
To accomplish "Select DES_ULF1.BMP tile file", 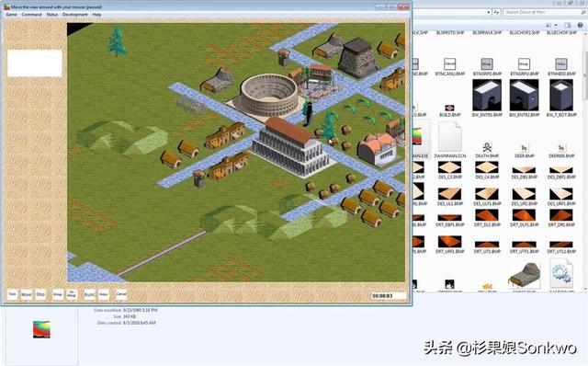I will coord(487,197).
